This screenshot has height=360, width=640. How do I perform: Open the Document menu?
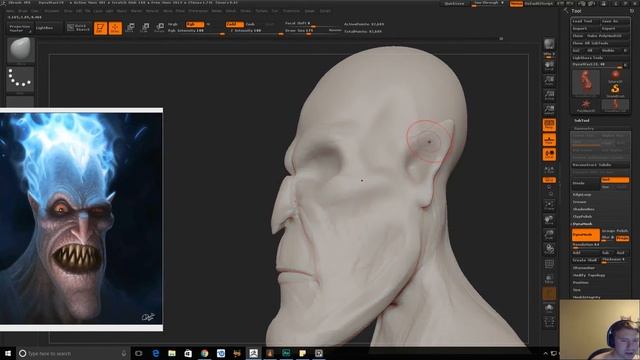52,11
